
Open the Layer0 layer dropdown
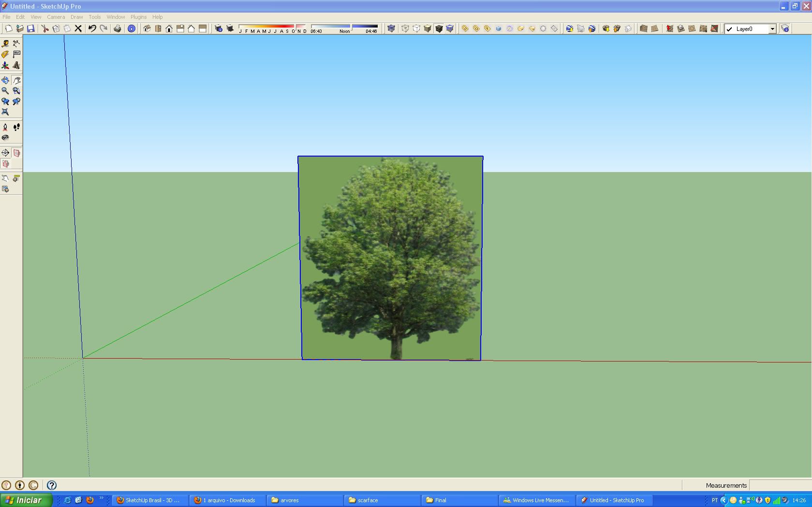pyautogui.click(x=772, y=29)
